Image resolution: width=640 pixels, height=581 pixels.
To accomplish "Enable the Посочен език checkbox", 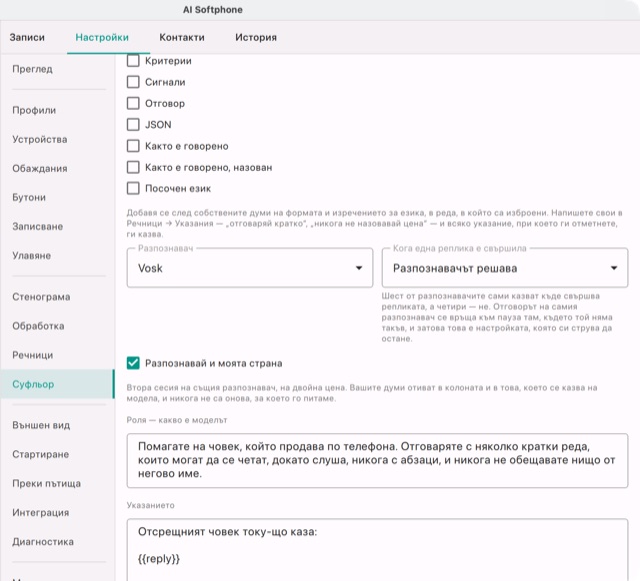I will (133, 189).
